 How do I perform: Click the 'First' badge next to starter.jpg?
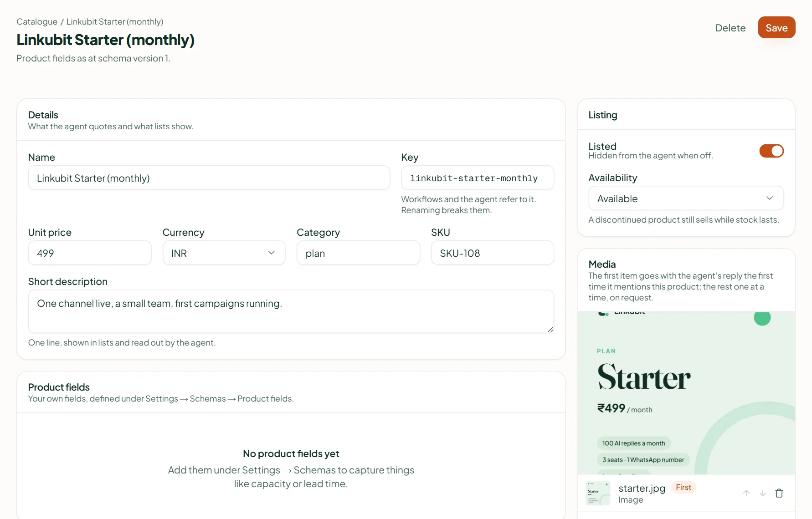click(684, 488)
